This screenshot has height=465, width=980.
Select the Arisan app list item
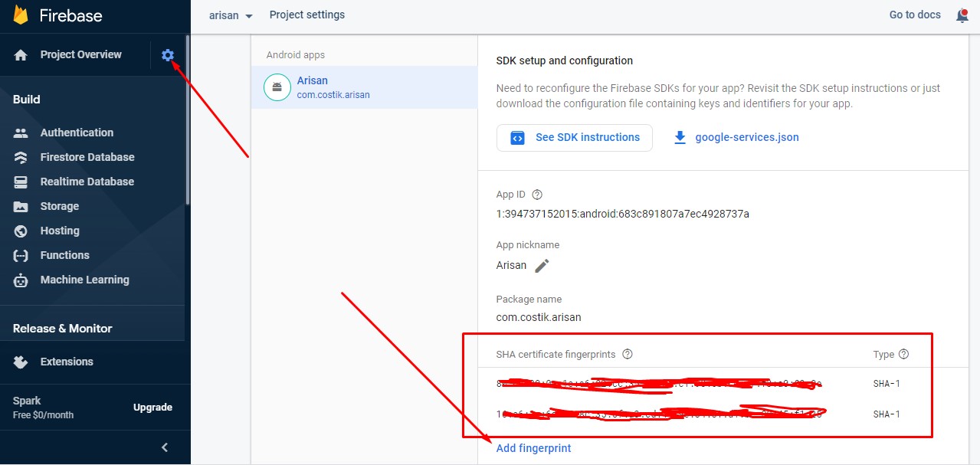point(364,87)
